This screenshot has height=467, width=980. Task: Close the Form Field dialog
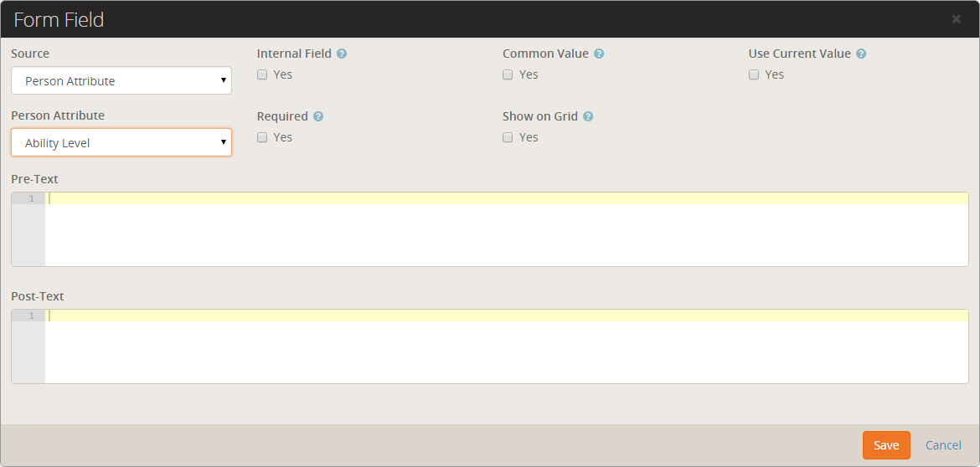pos(957,18)
